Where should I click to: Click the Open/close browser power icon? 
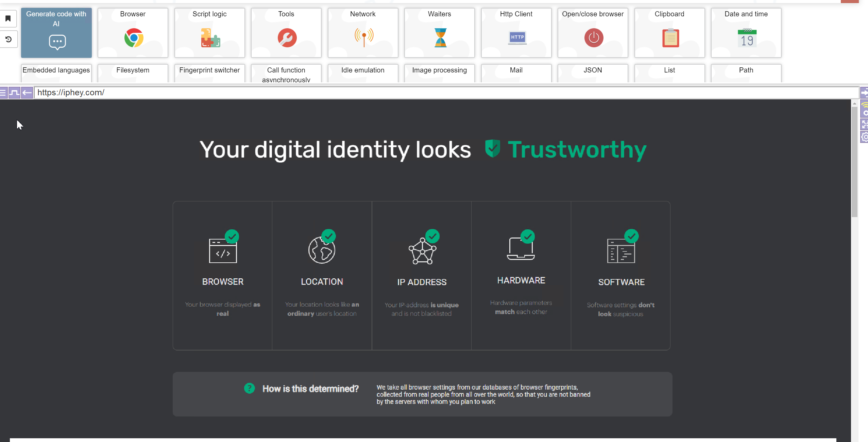point(593,37)
